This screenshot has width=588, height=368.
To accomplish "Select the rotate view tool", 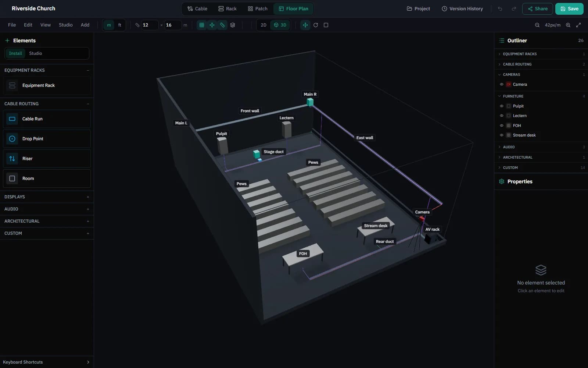I will click(x=316, y=25).
